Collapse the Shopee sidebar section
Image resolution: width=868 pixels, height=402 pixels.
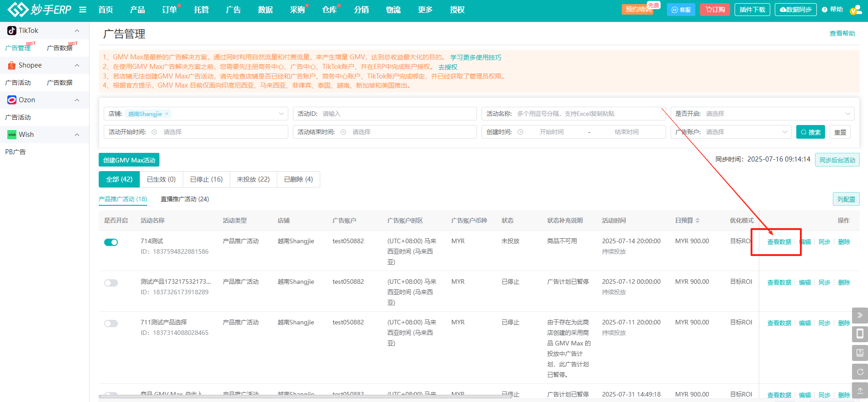(x=77, y=65)
